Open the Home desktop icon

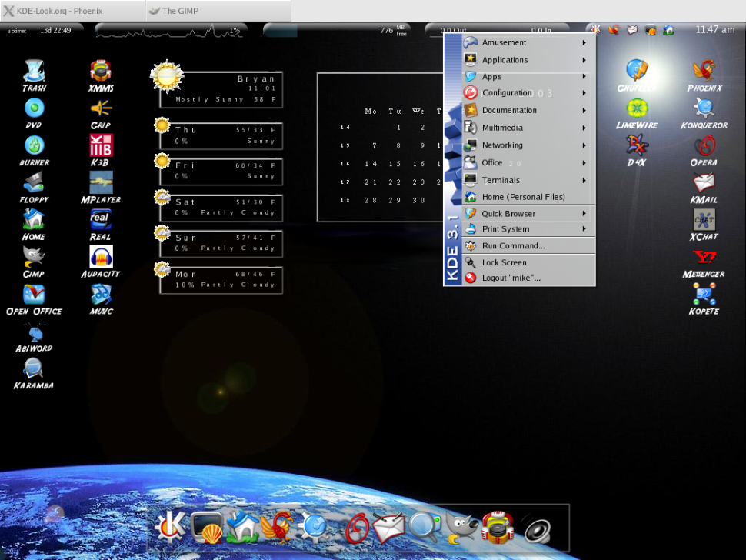pos(35,225)
